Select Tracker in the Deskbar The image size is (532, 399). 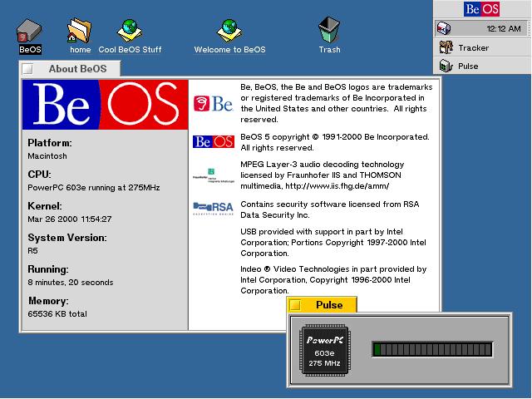482,48
